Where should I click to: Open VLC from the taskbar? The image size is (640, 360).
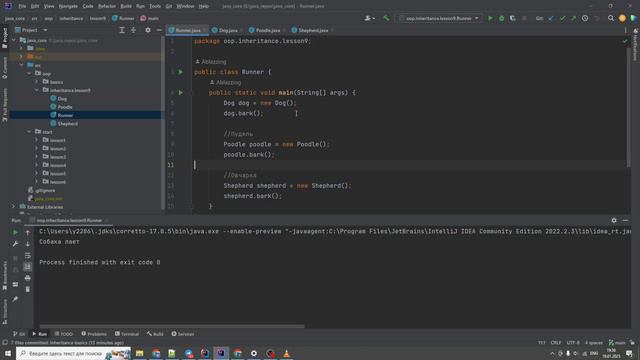click(x=287, y=353)
